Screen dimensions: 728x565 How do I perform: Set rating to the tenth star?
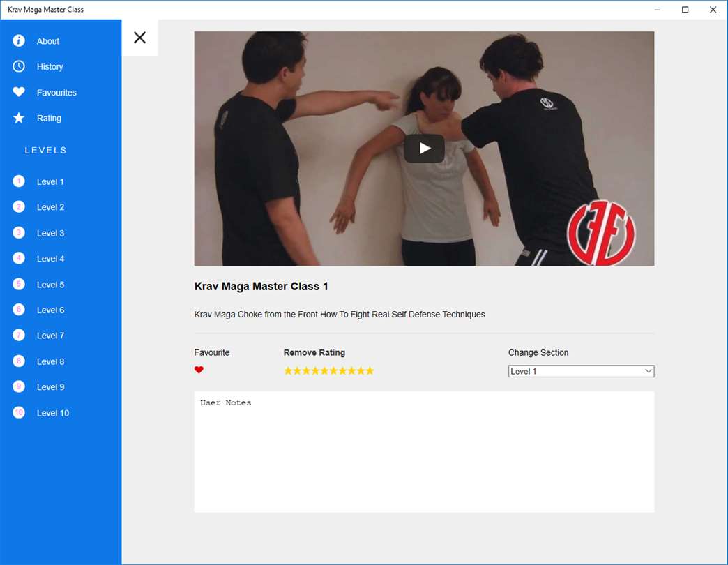point(370,370)
